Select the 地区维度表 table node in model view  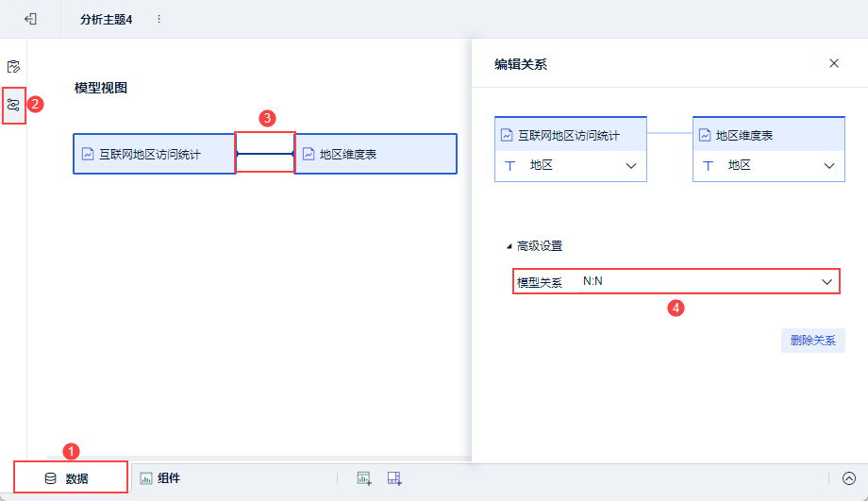[x=376, y=154]
